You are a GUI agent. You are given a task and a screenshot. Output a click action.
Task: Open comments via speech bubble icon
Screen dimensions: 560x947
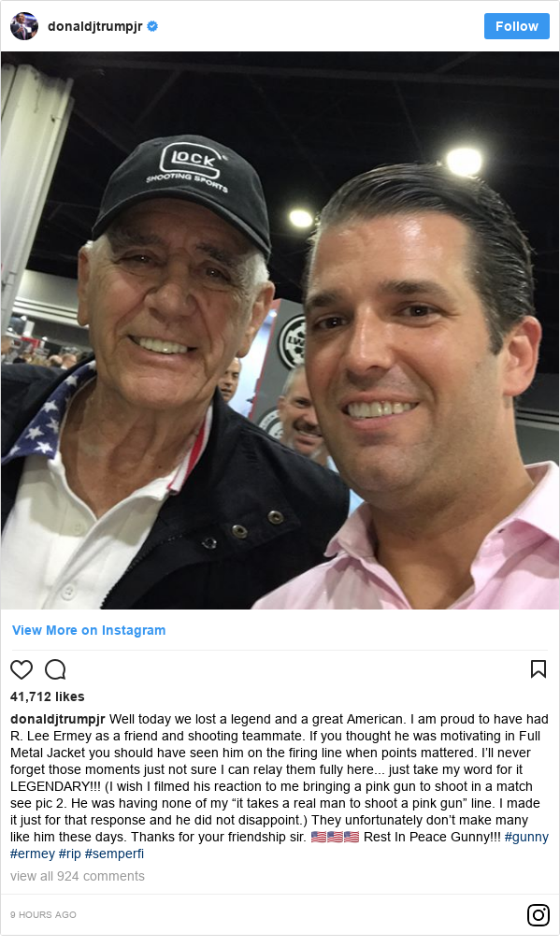tap(55, 669)
